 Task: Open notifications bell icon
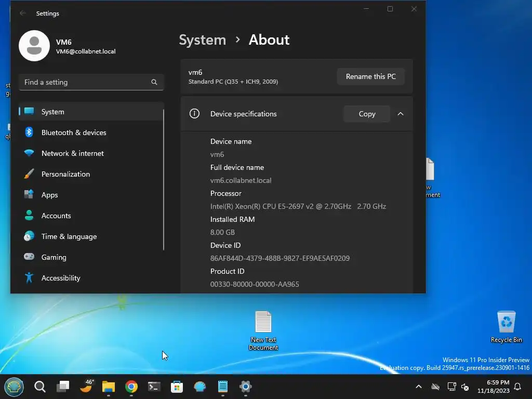[518, 387]
